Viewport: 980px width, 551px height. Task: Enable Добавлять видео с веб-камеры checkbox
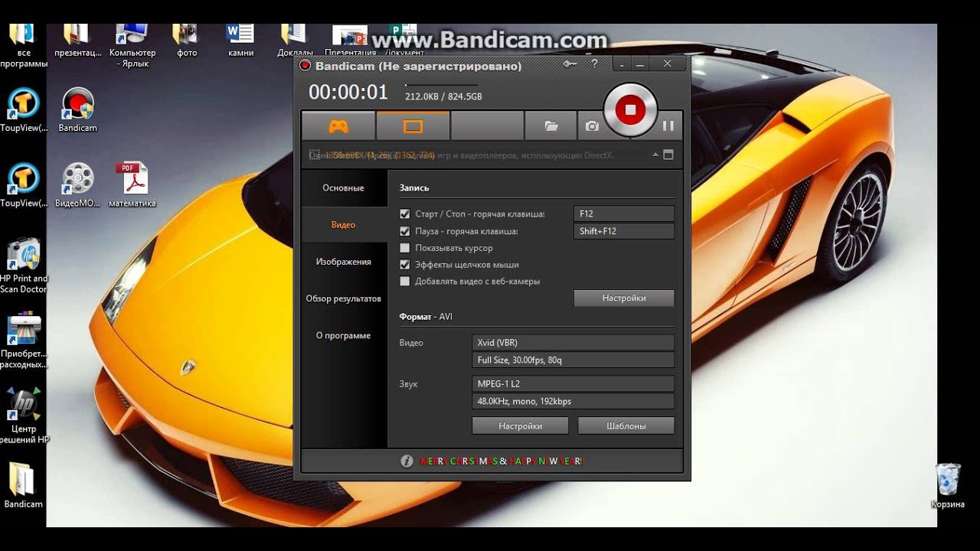point(405,282)
